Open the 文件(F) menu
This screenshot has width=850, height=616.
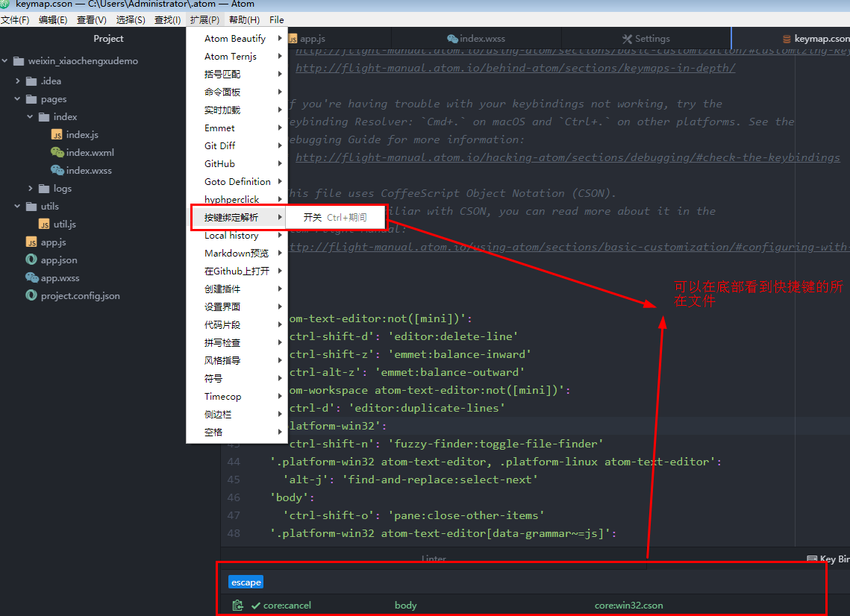[x=15, y=19]
